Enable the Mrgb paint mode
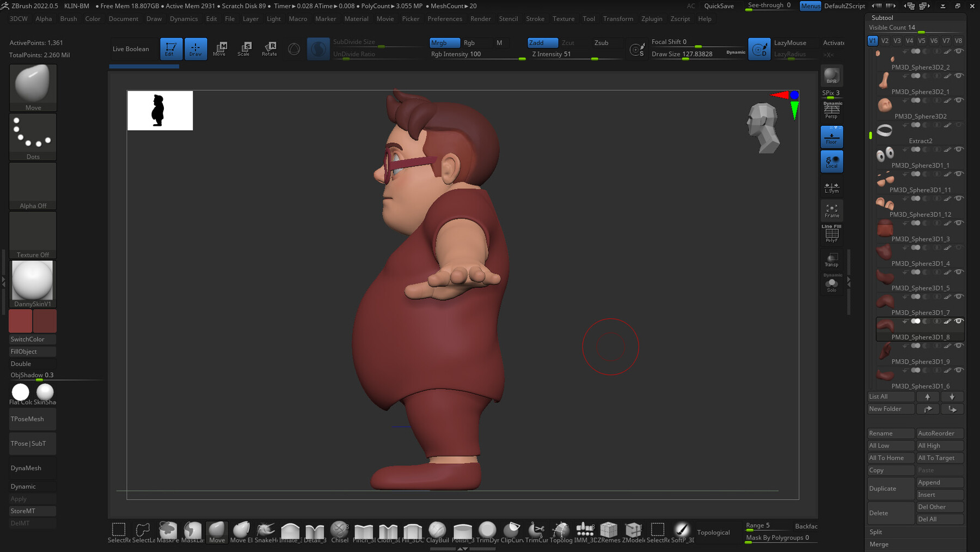 [444, 43]
